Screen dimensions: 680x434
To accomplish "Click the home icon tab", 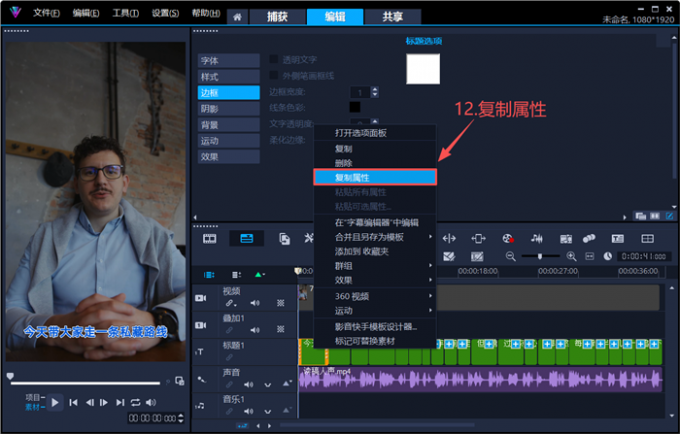I will 237,17.
